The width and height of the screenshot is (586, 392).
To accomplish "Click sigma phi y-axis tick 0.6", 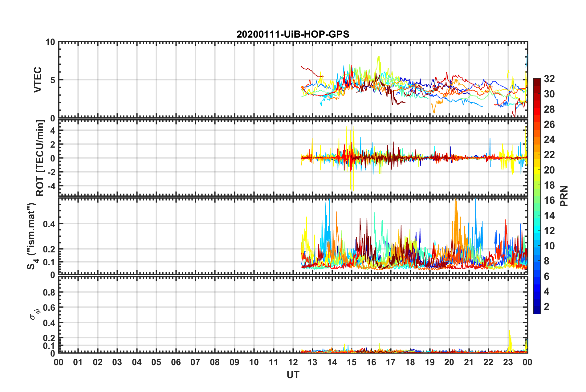I will [x=49, y=308].
